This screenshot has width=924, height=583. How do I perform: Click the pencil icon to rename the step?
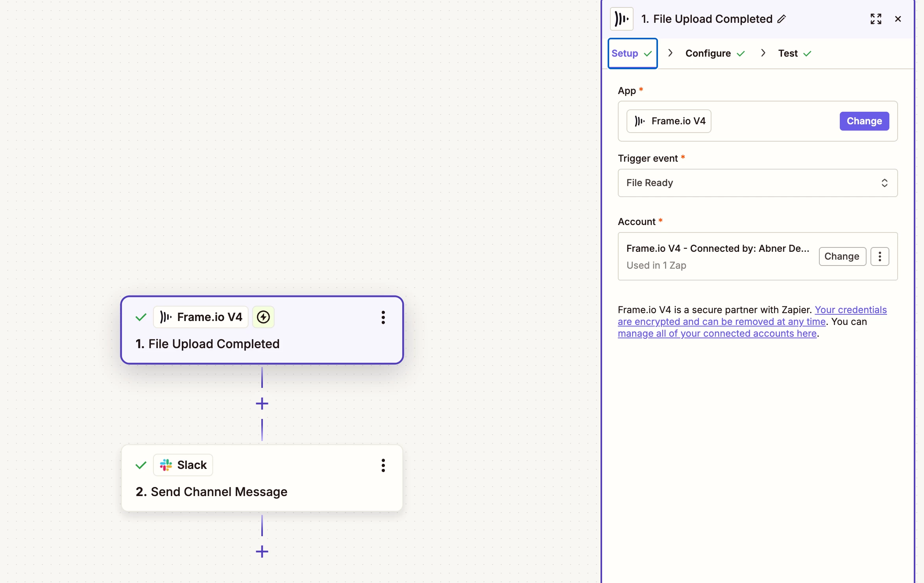click(x=782, y=19)
